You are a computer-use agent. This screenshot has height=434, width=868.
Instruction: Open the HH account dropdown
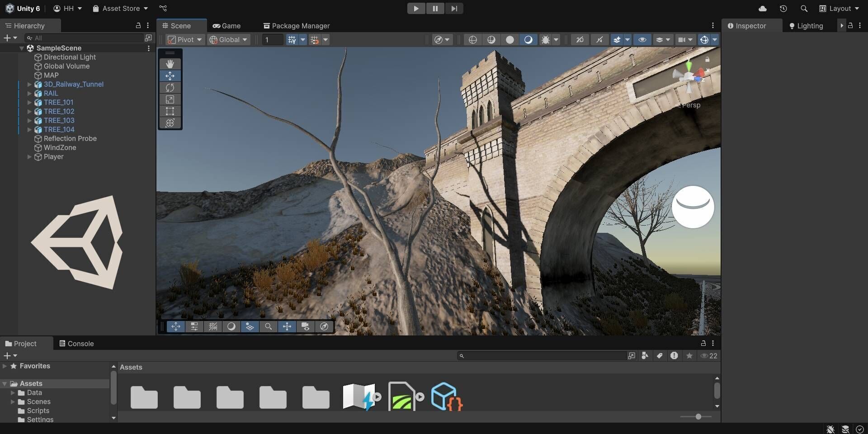(x=68, y=9)
